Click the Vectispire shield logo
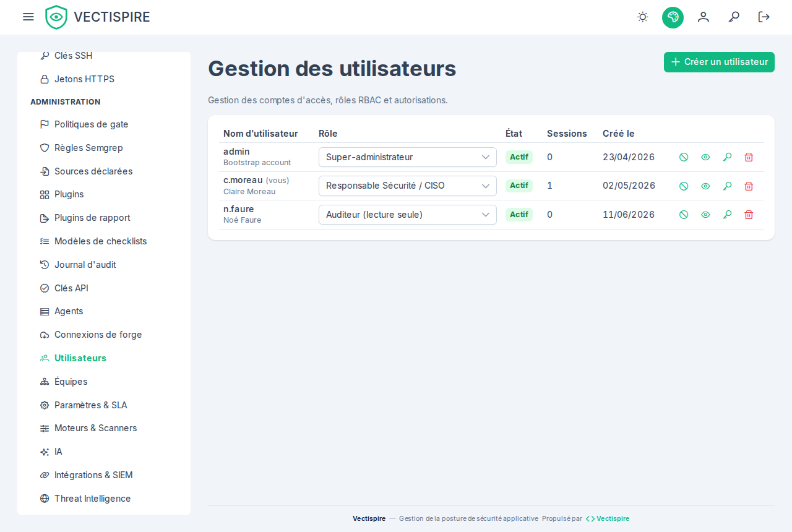792x532 pixels. point(56,17)
